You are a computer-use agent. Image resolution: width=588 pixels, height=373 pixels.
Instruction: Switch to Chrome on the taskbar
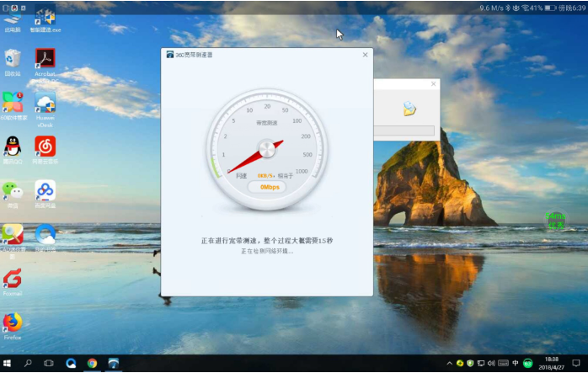pos(92,363)
